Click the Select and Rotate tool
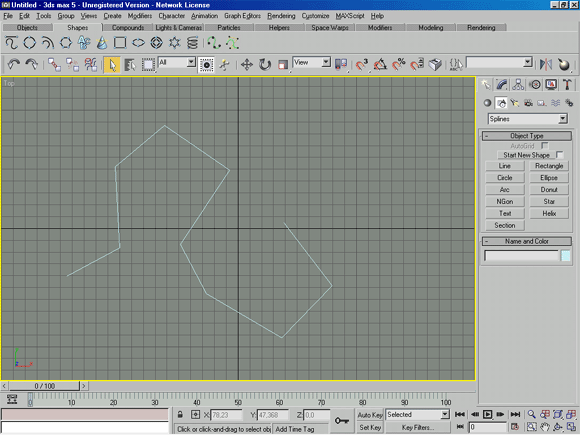 pos(264,64)
